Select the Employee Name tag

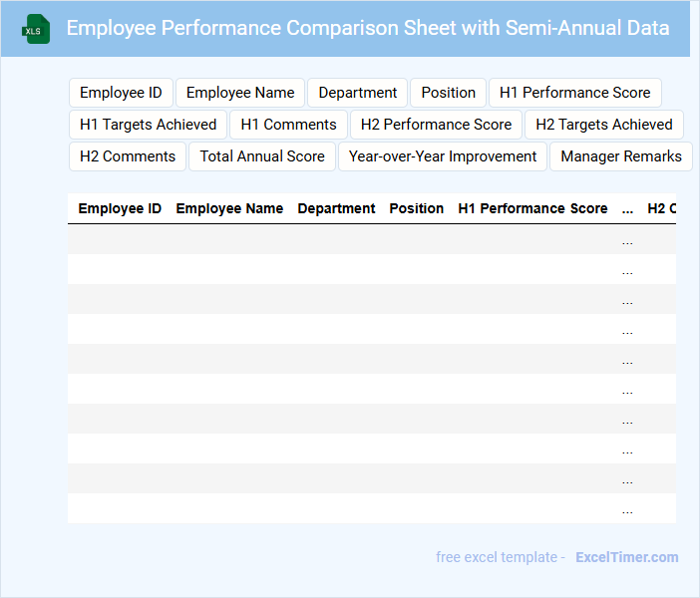tap(240, 93)
